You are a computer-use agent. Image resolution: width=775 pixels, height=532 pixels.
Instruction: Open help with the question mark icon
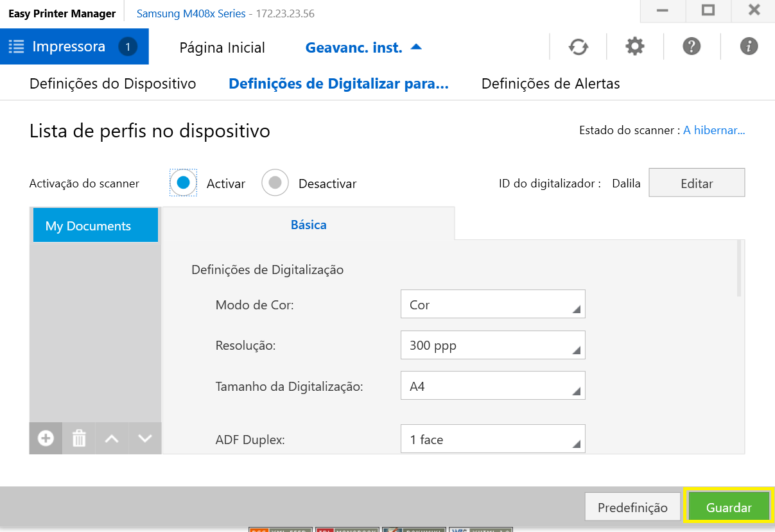coord(692,47)
